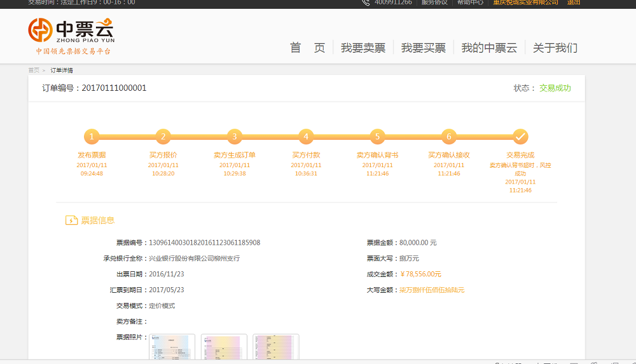Click the 帮助中心 link in top bar
Screen dimensions: 636x364
[470, 3]
